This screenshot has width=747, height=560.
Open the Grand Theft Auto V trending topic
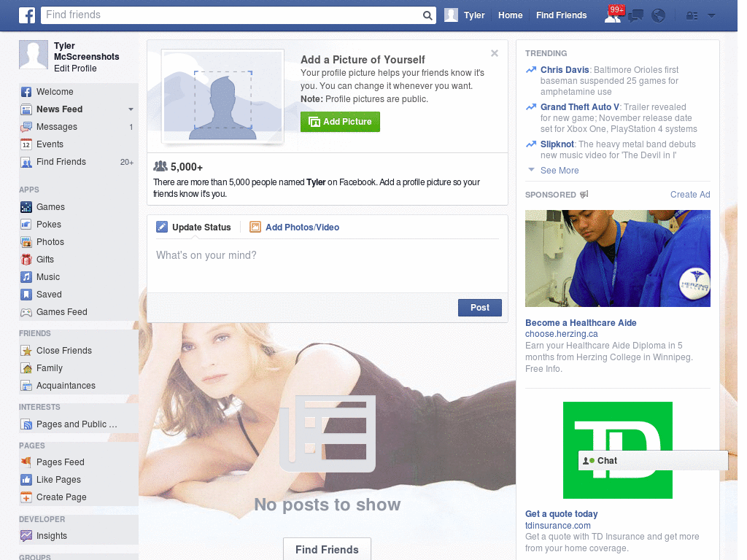[x=580, y=107]
